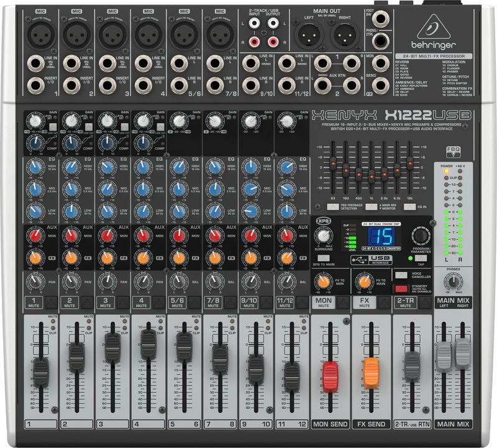Image resolution: width=497 pixels, height=448 pixels.
Task: Select the channel 3 INSERT I/O jack
Action: coord(107,86)
